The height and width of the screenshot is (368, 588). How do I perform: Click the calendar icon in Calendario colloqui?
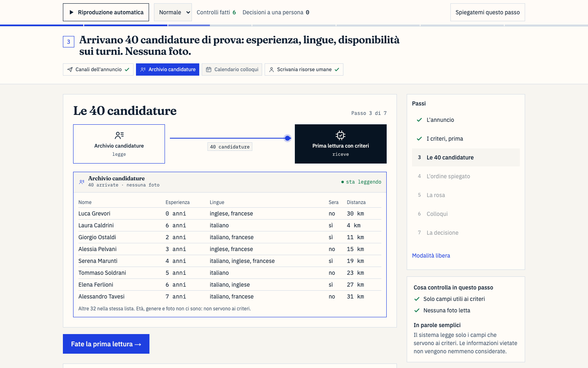(209, 70)
